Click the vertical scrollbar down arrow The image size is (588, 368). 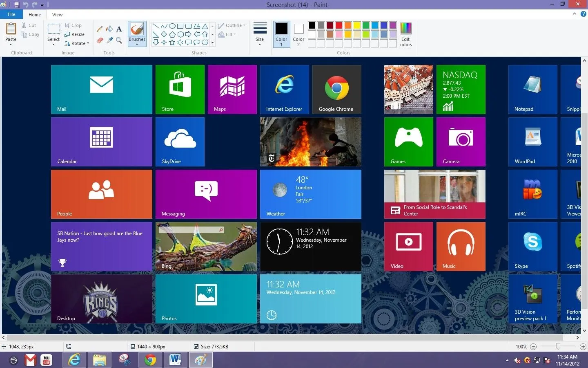click(x=584, y=331)
